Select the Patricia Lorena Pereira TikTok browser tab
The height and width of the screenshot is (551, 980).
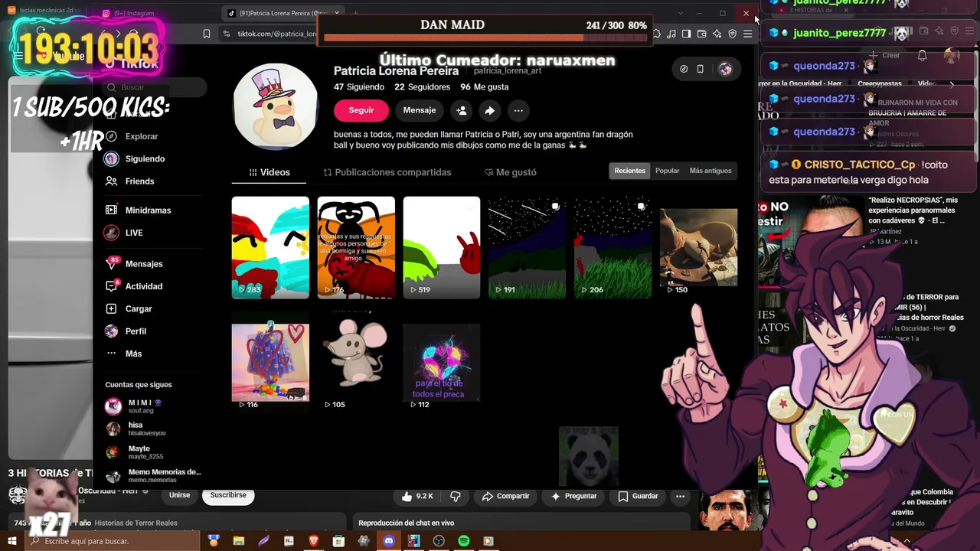283,13
